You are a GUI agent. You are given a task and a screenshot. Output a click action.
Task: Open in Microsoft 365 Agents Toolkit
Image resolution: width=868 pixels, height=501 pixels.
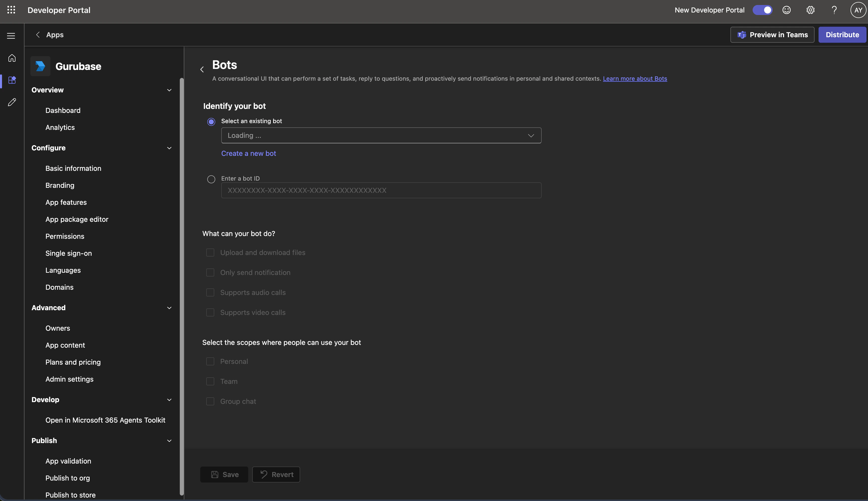pos(105,420)
